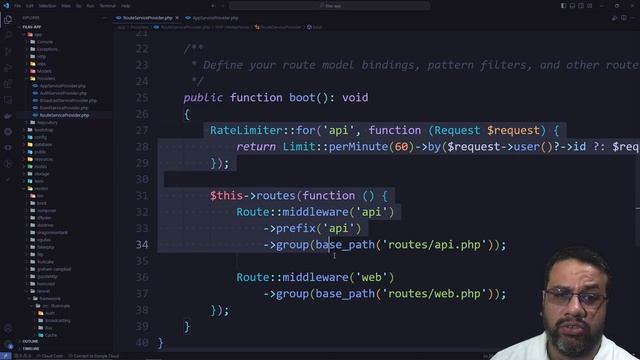The height and width of the screenshot is (360, 640).
Task: Select the RouteServiceProvider.php editor tab
Action: 147,18
